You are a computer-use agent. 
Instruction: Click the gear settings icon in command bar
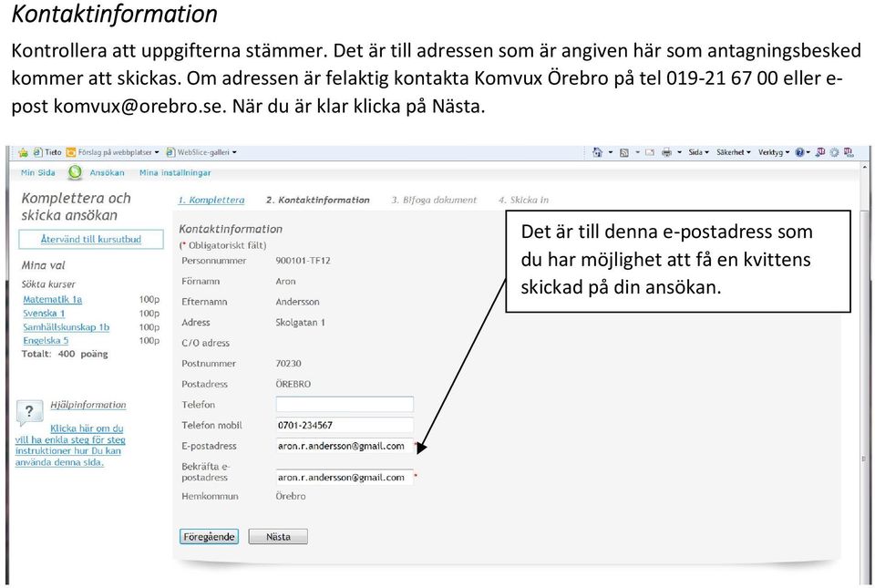click(x=834, y=152)
